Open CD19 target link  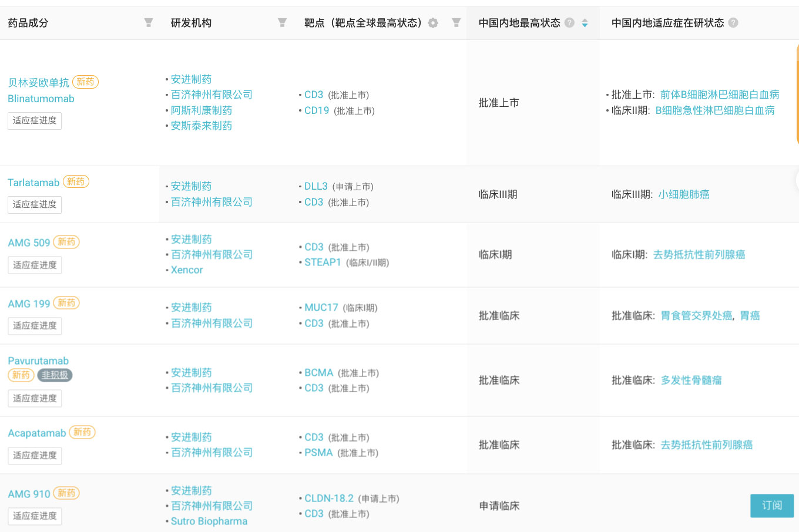pyautogui.click(x=317, y=110)
